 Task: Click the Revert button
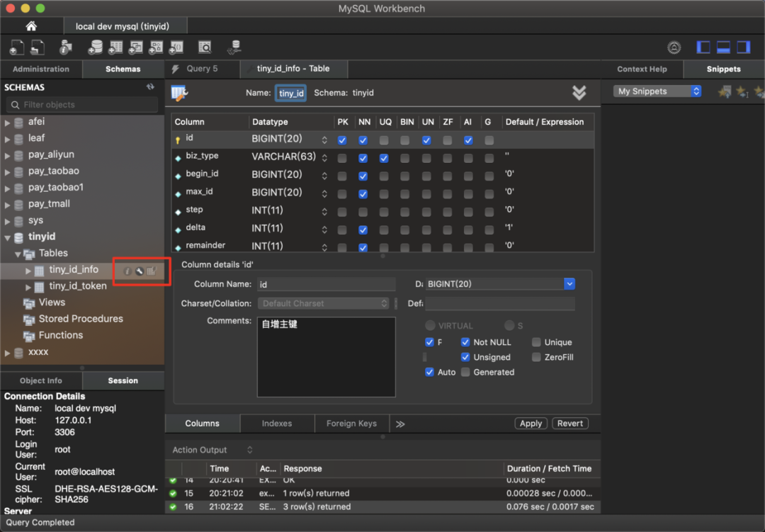(569, 423)
